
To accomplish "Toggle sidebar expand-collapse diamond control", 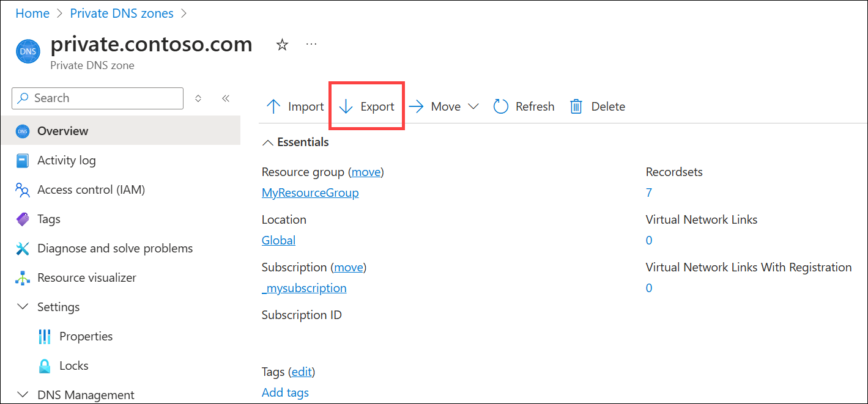I will click(198, 98).
